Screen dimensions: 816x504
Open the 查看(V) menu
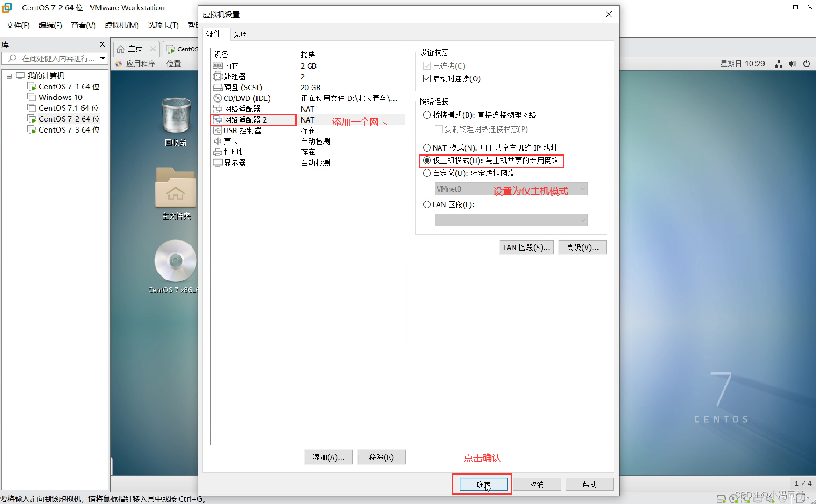coord(83,25)
